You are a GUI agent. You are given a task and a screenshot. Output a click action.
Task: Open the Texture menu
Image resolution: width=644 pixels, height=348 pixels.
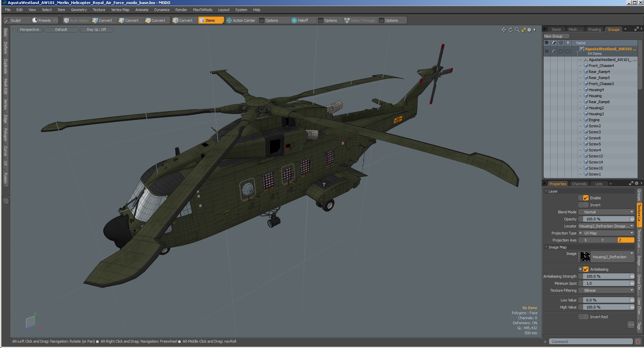(x=99, y=10)
